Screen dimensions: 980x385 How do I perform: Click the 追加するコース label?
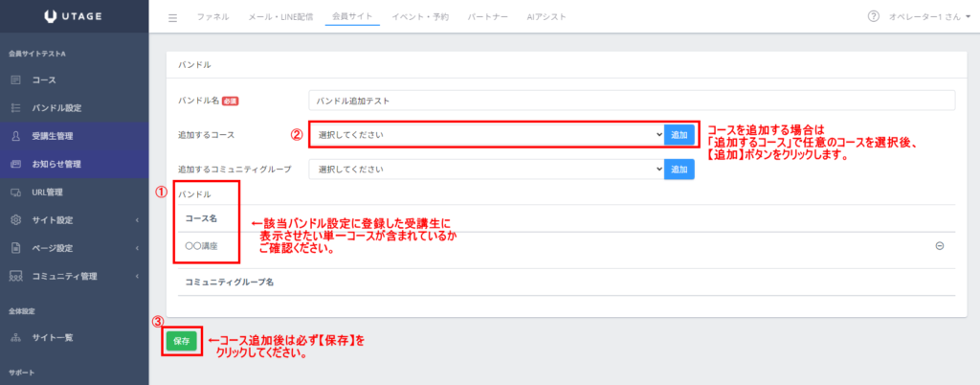click(x=206, y=134)
